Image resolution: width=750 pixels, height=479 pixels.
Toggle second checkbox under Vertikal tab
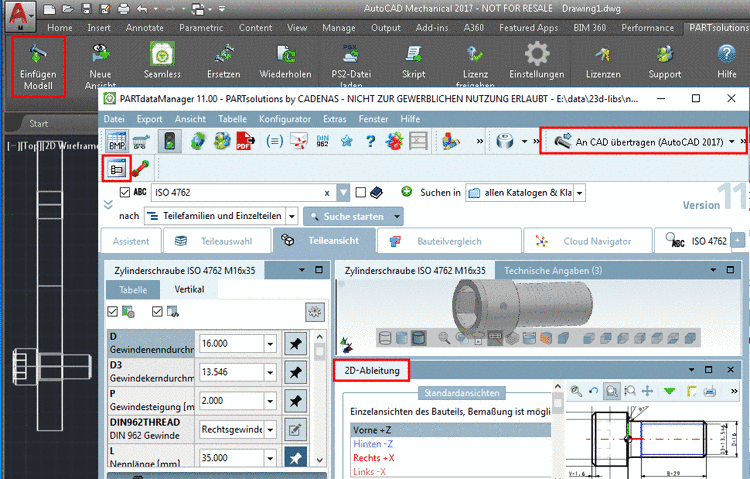(x=158, y=312)
